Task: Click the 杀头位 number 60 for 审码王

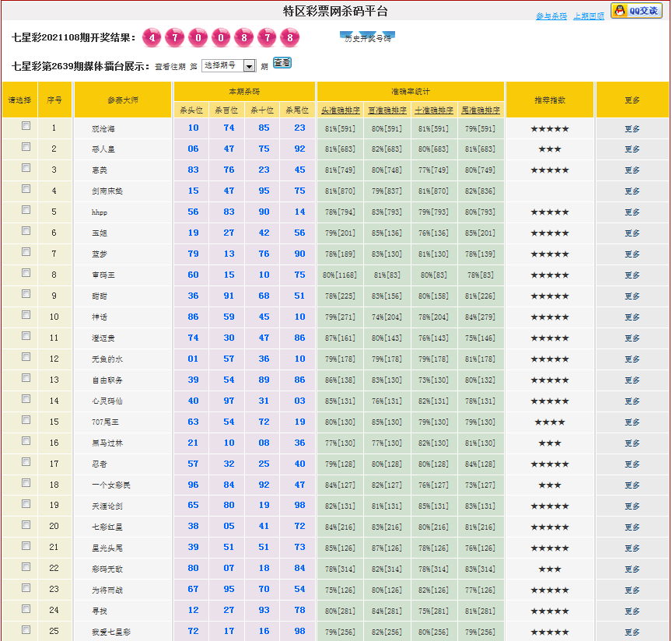Action: click(x=193, y=275)
